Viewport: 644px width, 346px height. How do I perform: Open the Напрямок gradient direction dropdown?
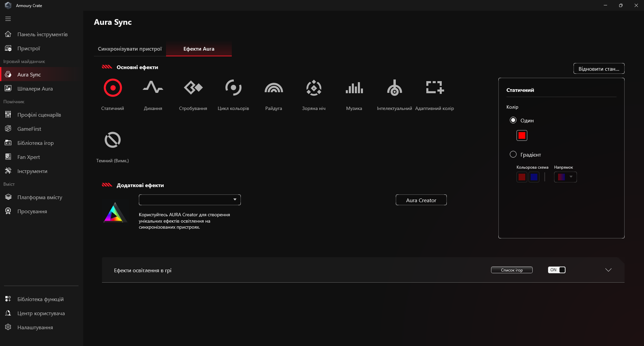pyautogui.click(x=566, y=177)
